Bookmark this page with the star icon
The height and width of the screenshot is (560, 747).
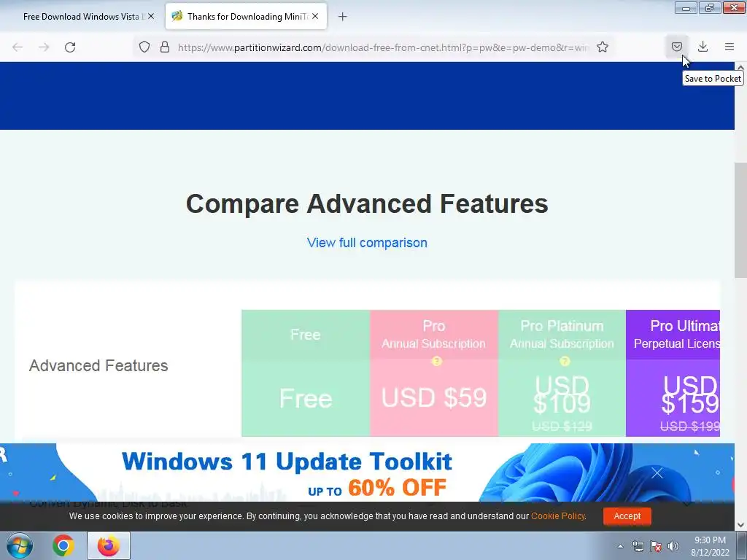(602, 47)
